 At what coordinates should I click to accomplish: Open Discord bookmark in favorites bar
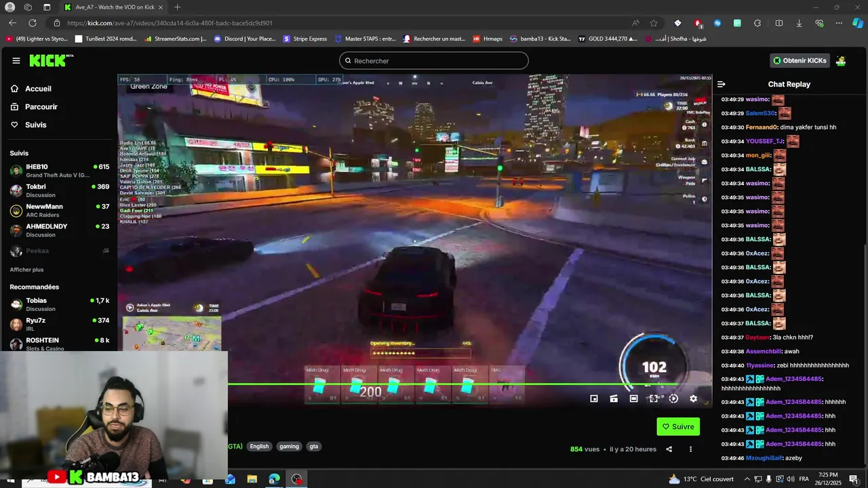[245, 39]
